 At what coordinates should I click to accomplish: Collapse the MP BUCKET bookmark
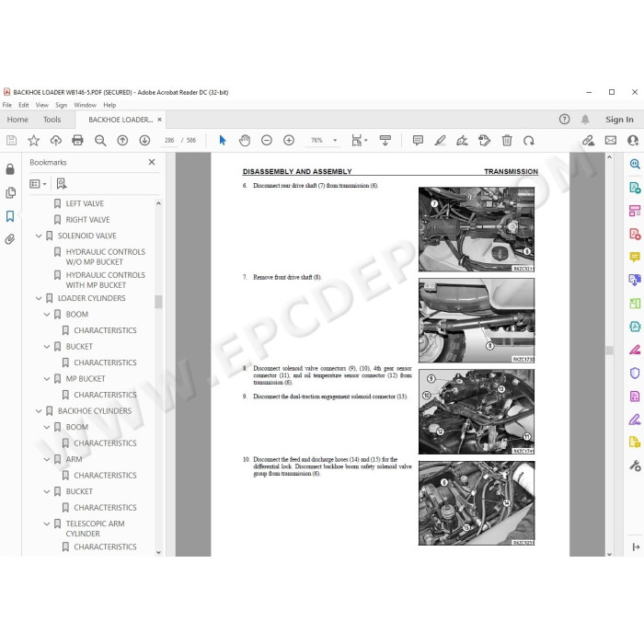pyautogui.click(x=47, y=379)
